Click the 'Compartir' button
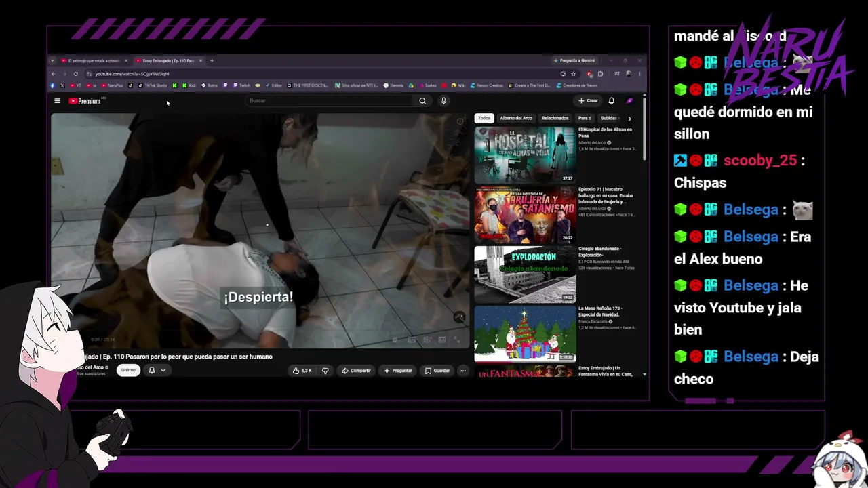868x488 pixels. click(356, 371)
